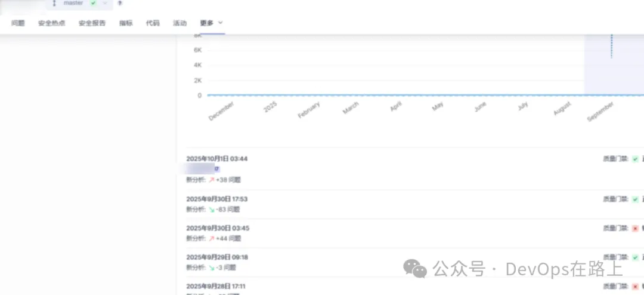The height and width of the screenshot is (295, 644).
Task: Click quality gate passed icon for 9月30日 17:53
Action: tap(636, 199)
